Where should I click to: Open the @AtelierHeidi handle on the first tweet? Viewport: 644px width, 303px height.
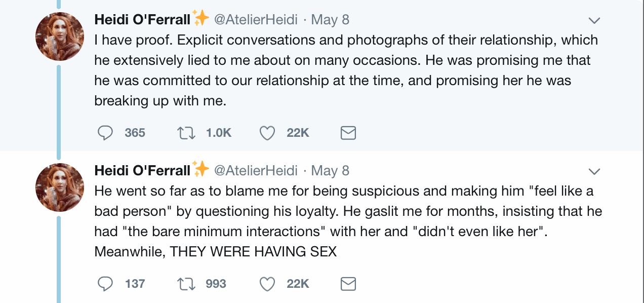pyautogui.click(x=256, y=20)
